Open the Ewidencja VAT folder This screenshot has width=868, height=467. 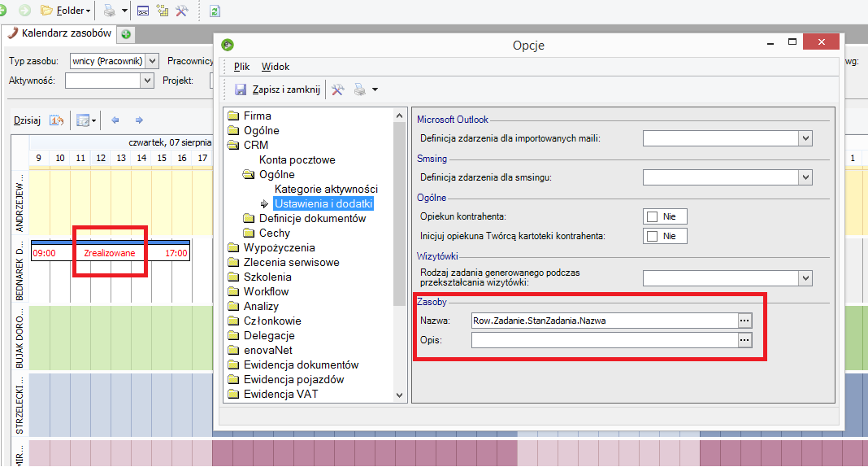point(280,394)
